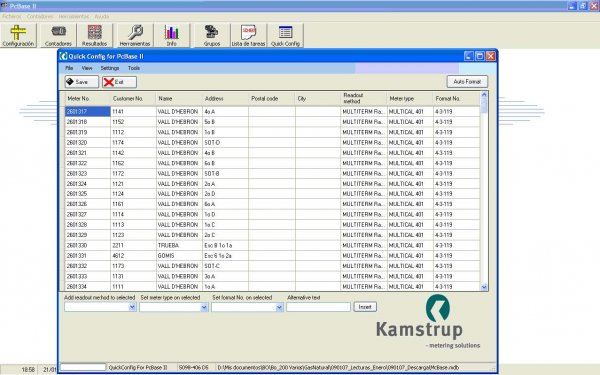Select the meter number 2601317 cell
This screenshot has height=375, width=600.
88,112
